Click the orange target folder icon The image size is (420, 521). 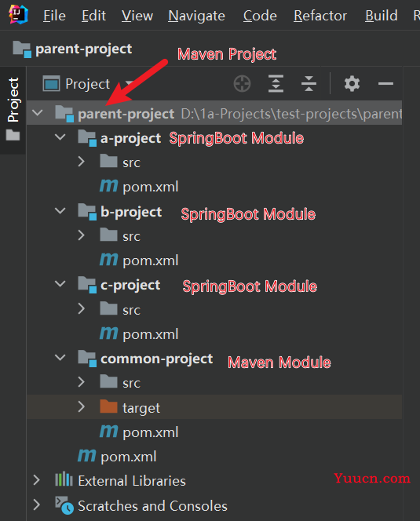point(108,406)
